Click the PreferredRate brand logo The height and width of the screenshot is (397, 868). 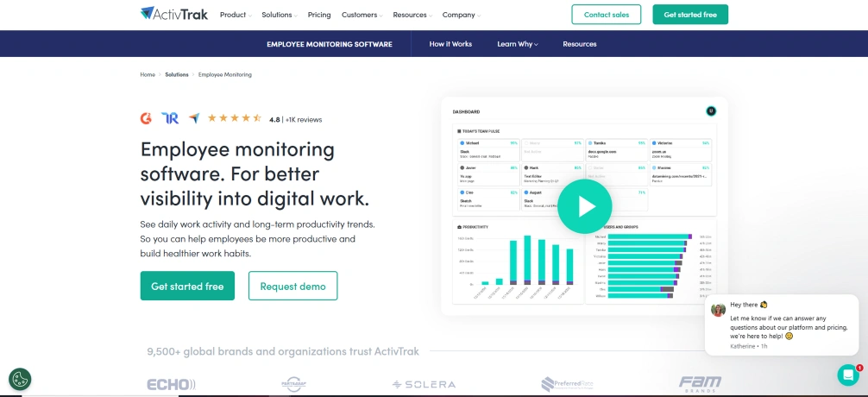(x=567, y=384)
